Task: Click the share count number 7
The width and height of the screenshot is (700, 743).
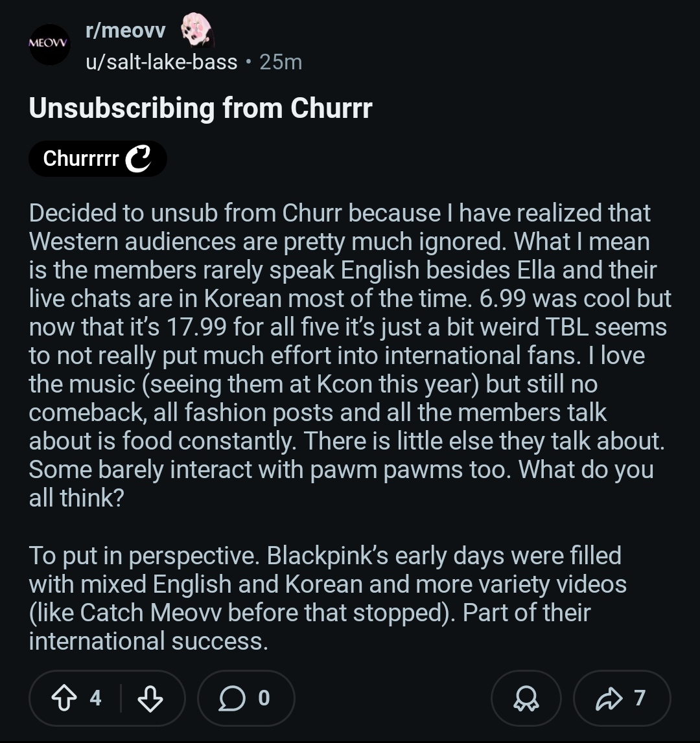Action: coord(640,698)
